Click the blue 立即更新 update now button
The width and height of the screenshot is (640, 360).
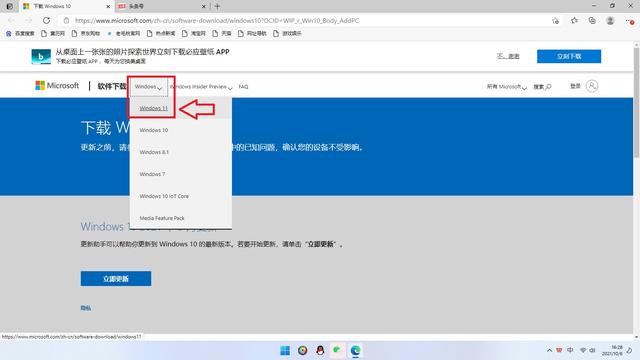(x=116, y=279)
